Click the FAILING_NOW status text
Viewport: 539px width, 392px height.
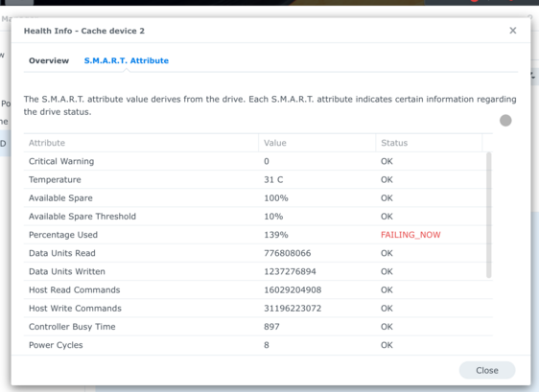coord(410,235)
